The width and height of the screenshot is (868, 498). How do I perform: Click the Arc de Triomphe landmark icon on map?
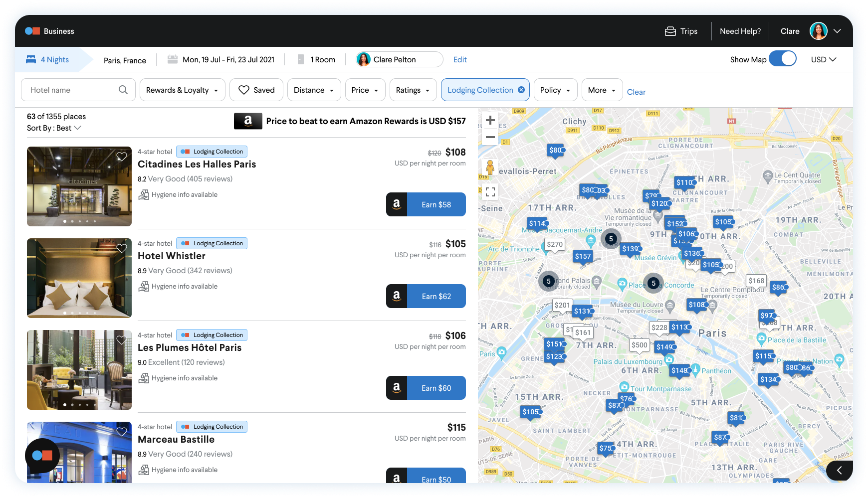pos(546,248)
